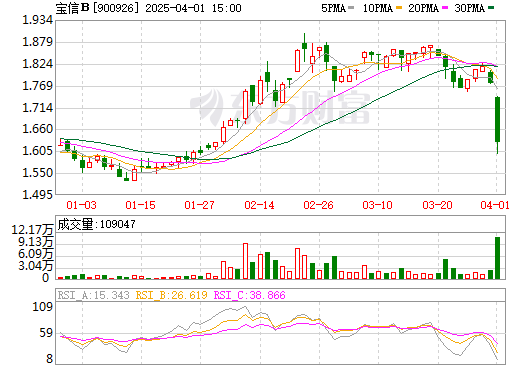Click the 20PMA legend label
The image size is (520, 365).
click(423, 8)
